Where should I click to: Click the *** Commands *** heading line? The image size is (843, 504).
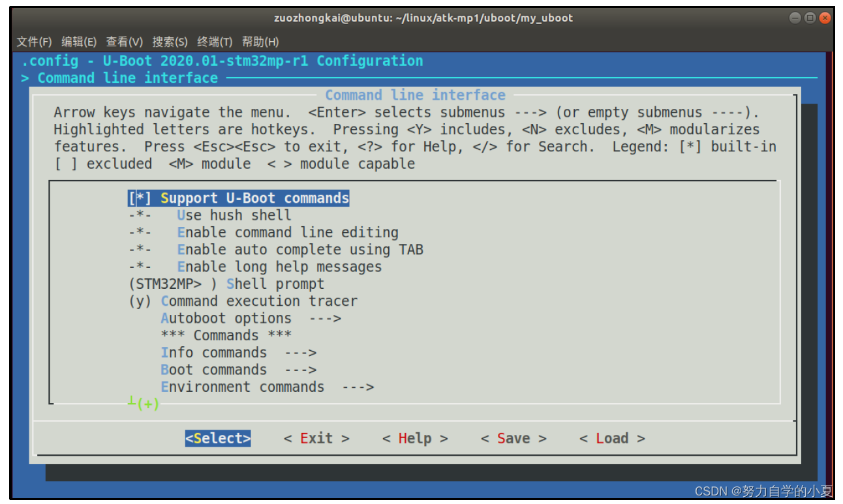(226, 336)
